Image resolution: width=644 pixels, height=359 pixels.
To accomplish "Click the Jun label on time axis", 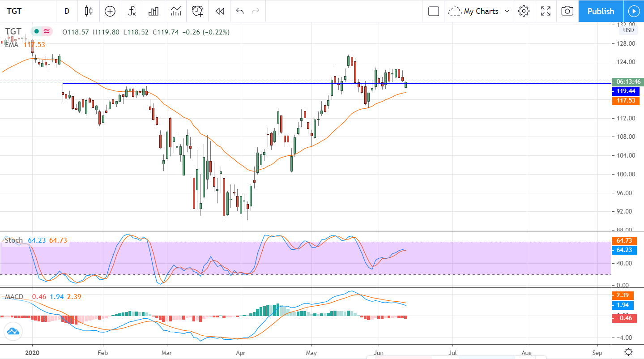I will click(379, 352).
